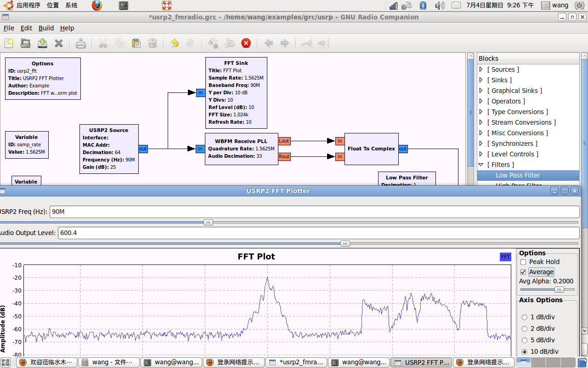Open a flow graph file icon

pos(26,43)
